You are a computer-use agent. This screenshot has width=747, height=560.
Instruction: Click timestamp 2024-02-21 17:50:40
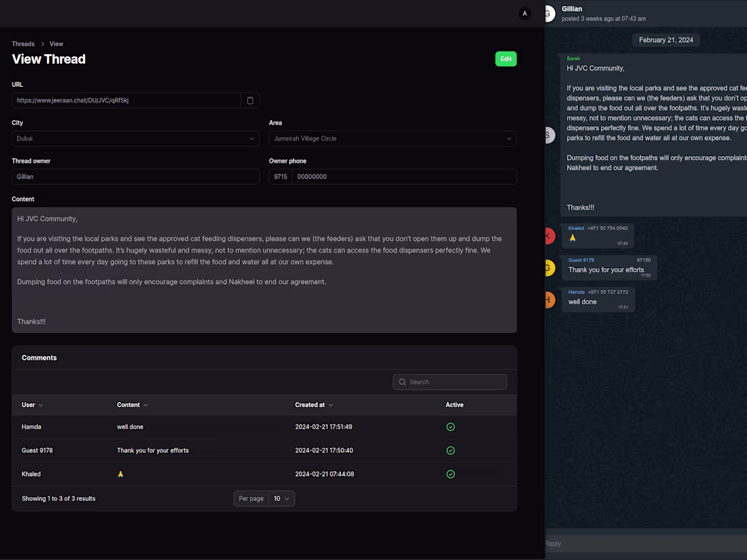324,451
